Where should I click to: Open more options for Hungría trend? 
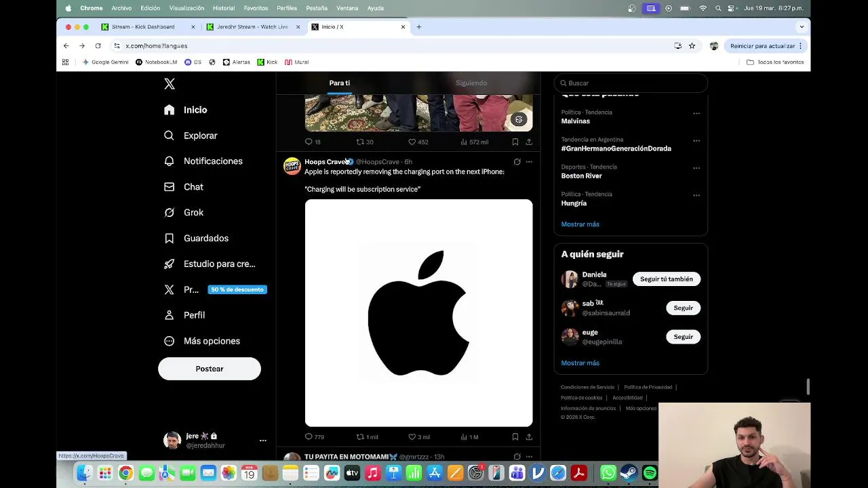point(696,195)
